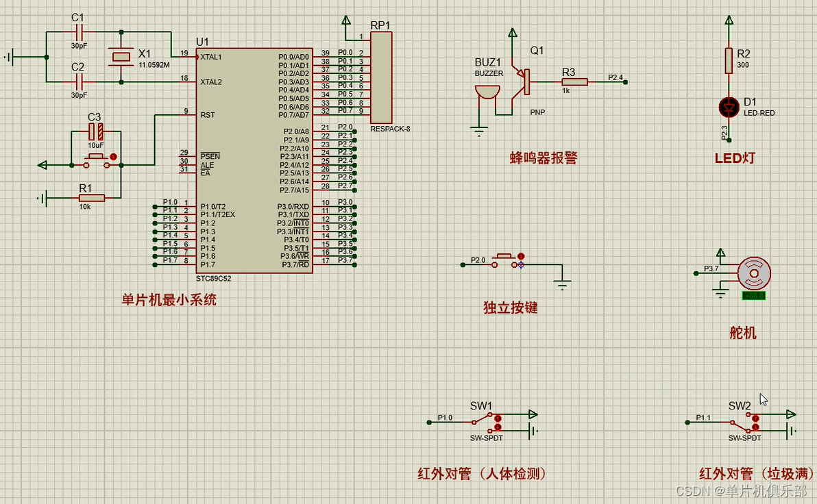
Task: Click ground symbol below the buzzer
Action: point(479,131)
